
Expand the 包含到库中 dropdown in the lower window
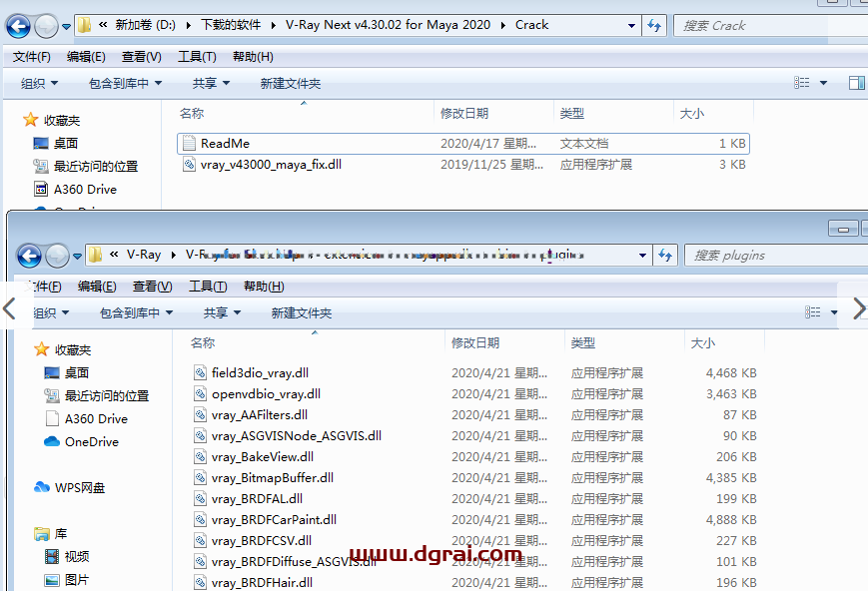tap(135, 313)
